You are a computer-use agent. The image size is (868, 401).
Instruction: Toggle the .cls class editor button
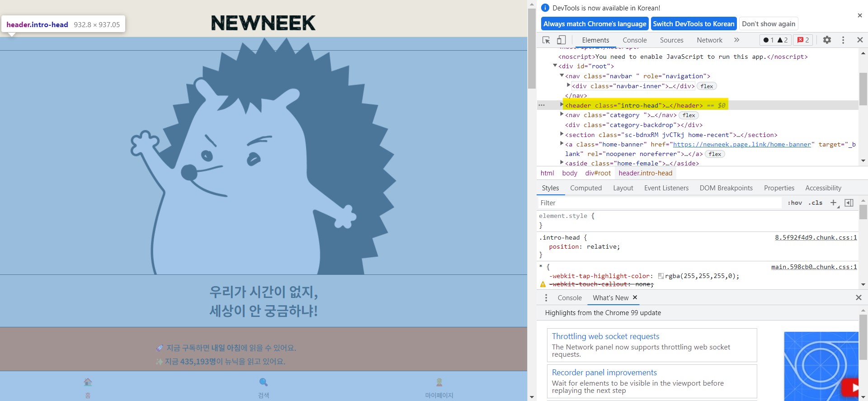coord(816,203)
